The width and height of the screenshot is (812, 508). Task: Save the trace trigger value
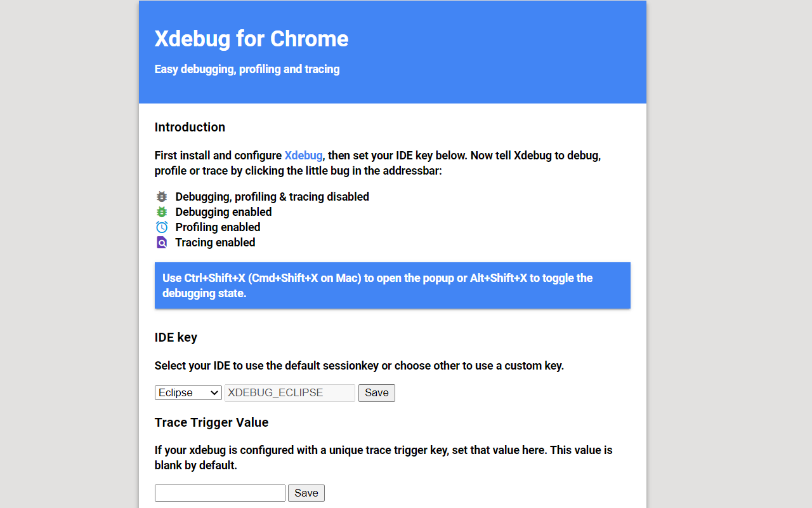[x=306, y=493]
